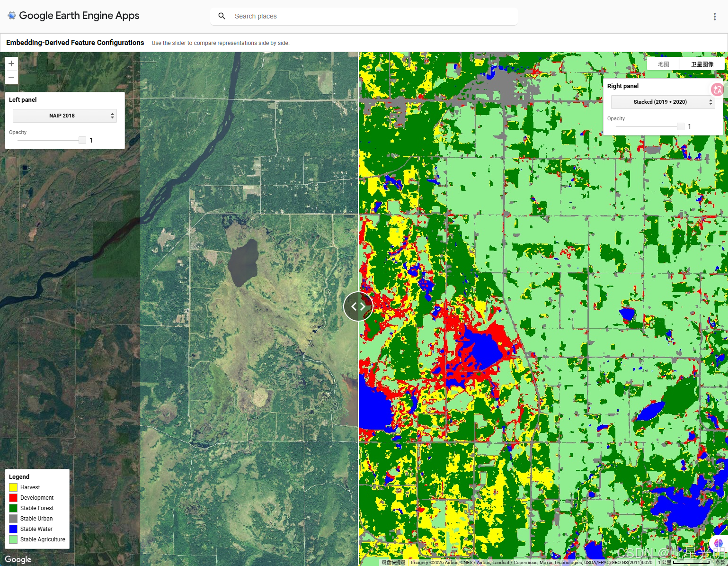The image size is (728, 566).
Task: Zoom in on the map
Action: tap(11, 63)
